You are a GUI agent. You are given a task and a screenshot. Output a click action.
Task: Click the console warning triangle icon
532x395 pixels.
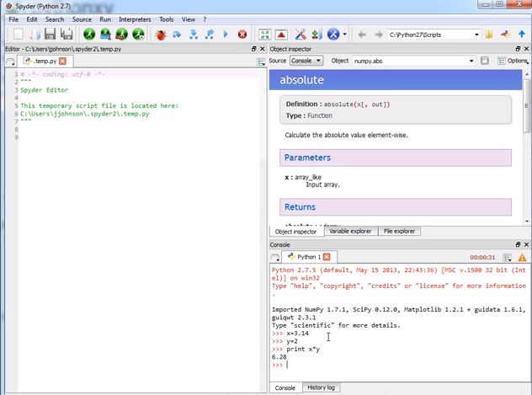click(522, 257)
